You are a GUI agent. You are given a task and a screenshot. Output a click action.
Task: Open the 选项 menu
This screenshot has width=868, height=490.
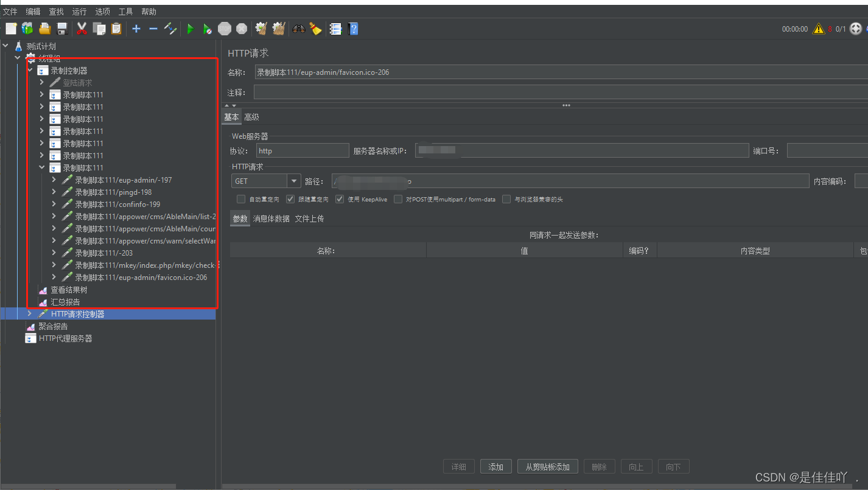point(103,12)
